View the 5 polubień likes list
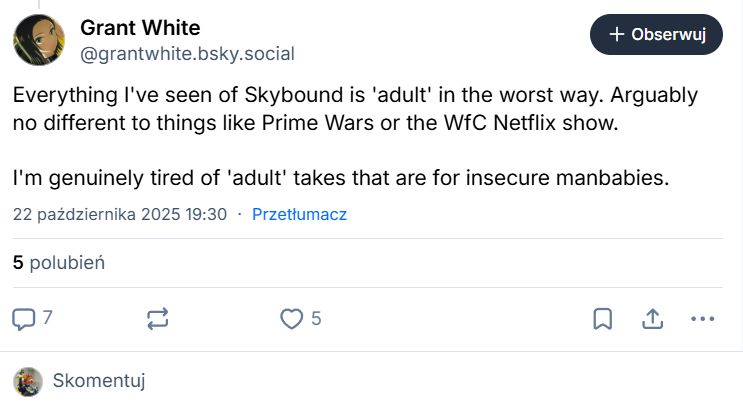Viewport: 743px width, 409px height. (x=59, y=263)
